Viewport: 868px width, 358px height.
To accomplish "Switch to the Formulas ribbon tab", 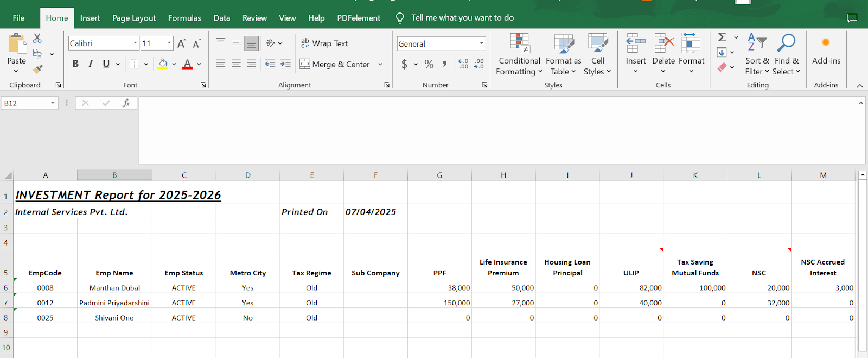I will (184, 18).
